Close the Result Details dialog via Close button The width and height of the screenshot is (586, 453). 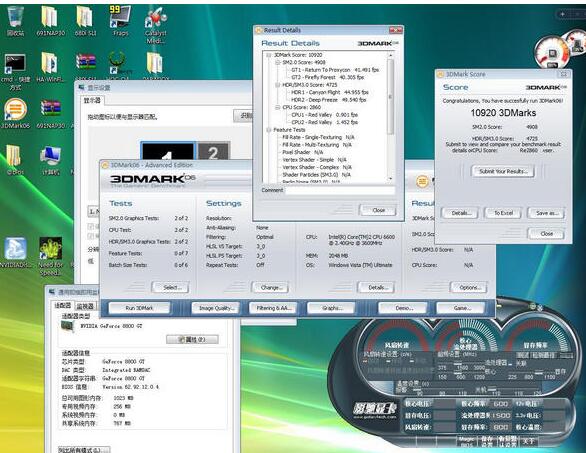tap(378, 210)
